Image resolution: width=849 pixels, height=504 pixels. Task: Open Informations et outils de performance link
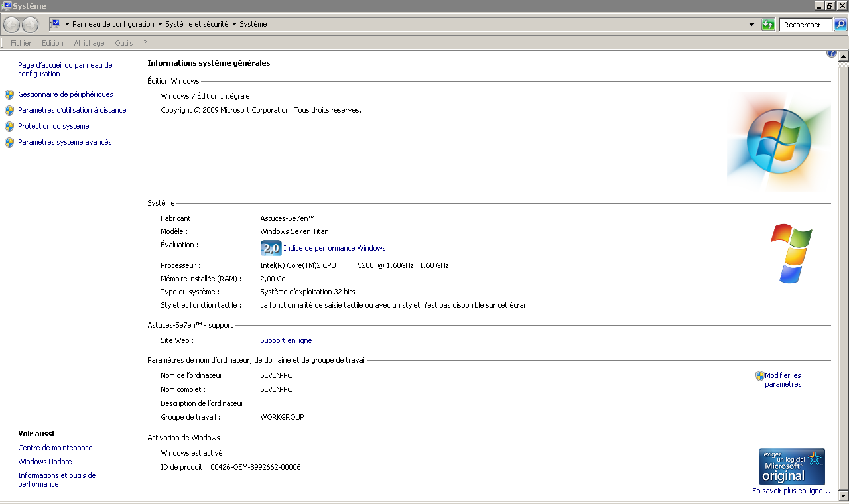click(57, 480)
